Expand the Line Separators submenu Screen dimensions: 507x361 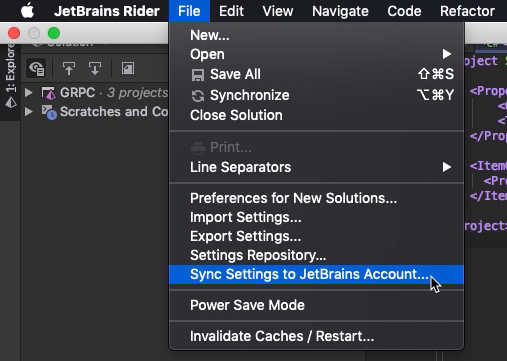316,167
